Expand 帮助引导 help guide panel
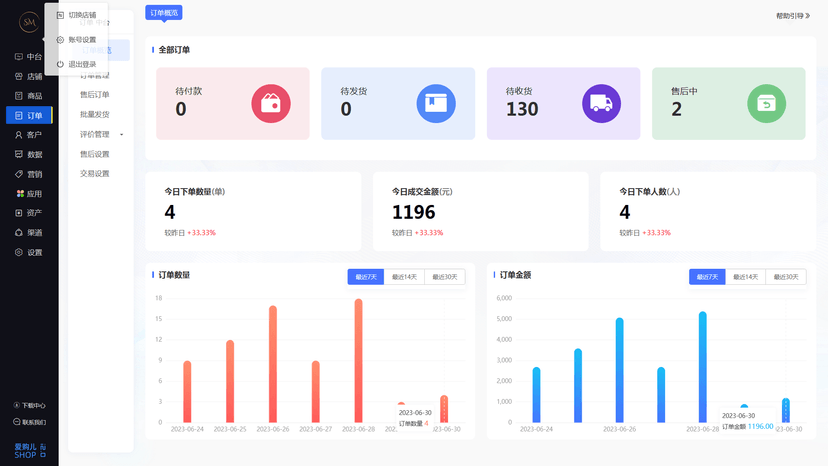The width and height of the screenshot is (828, 466). (x=792, y=16)
